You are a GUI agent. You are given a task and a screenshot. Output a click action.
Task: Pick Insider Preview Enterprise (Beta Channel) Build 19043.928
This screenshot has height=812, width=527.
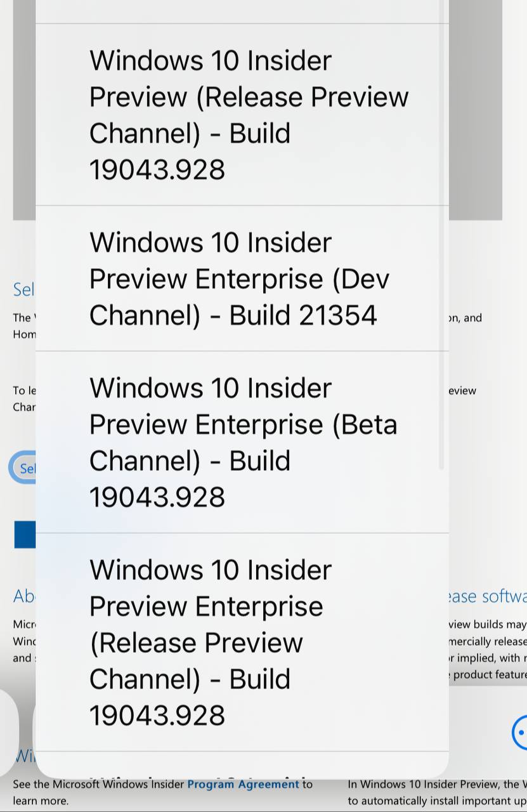(x=242, y=442)
